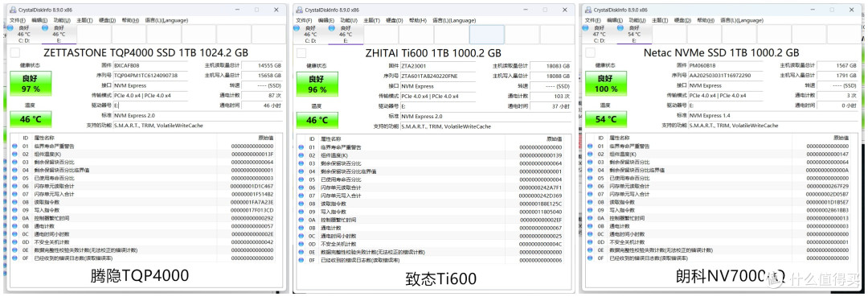Click the blue status orb of 54 °C E: disk in Netac window
868x297 pixels.
point(620,27)
